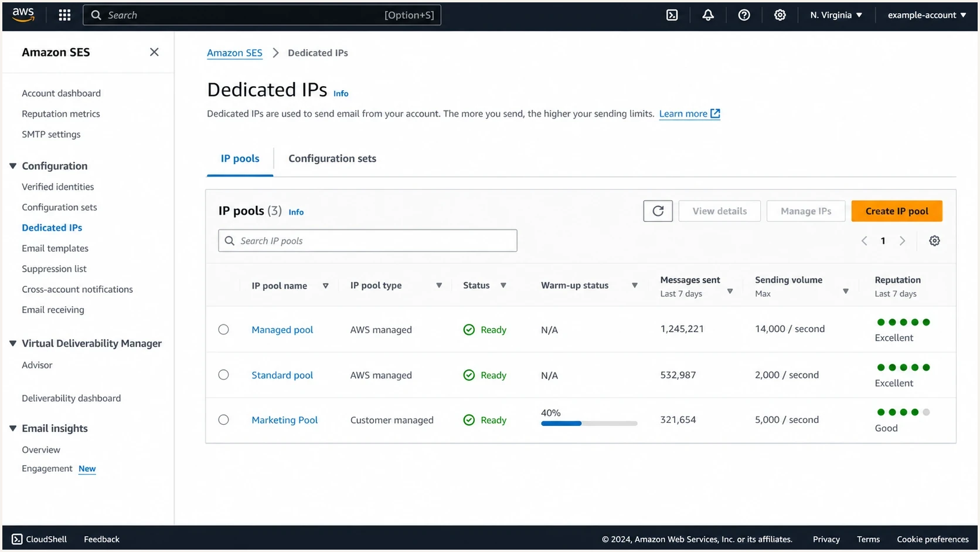The image size is (980, 552).
Task: Switch to the Configuration sets tab
Action: pos(332,158)
